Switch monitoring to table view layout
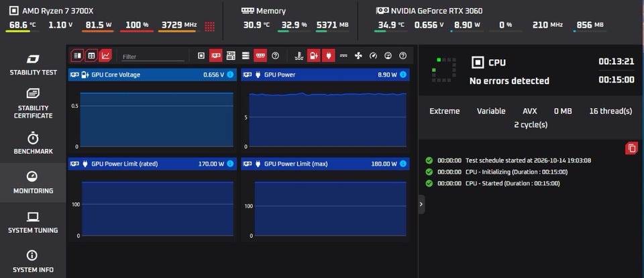 click(x=91, y=55)
